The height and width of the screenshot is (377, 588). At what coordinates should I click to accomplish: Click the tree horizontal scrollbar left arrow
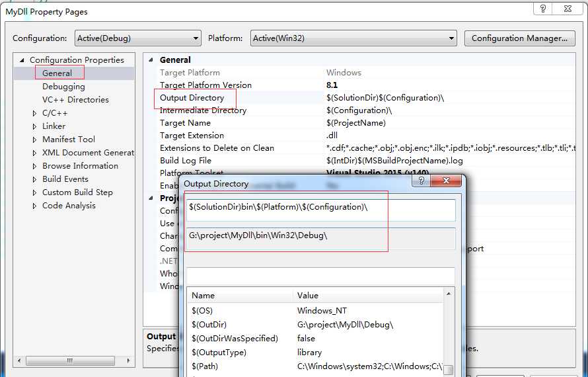tap(20, 361)
